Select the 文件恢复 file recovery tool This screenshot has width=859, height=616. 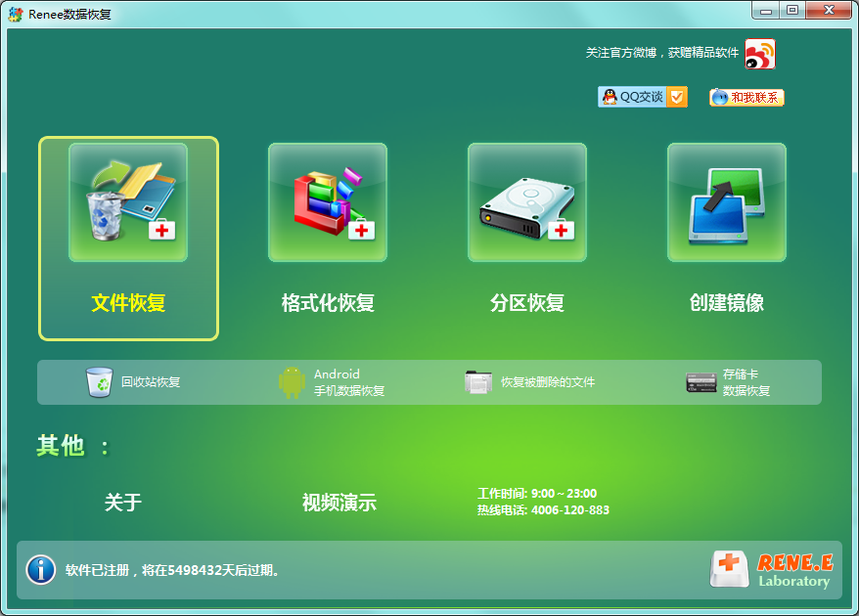click(x=128, y=238)
